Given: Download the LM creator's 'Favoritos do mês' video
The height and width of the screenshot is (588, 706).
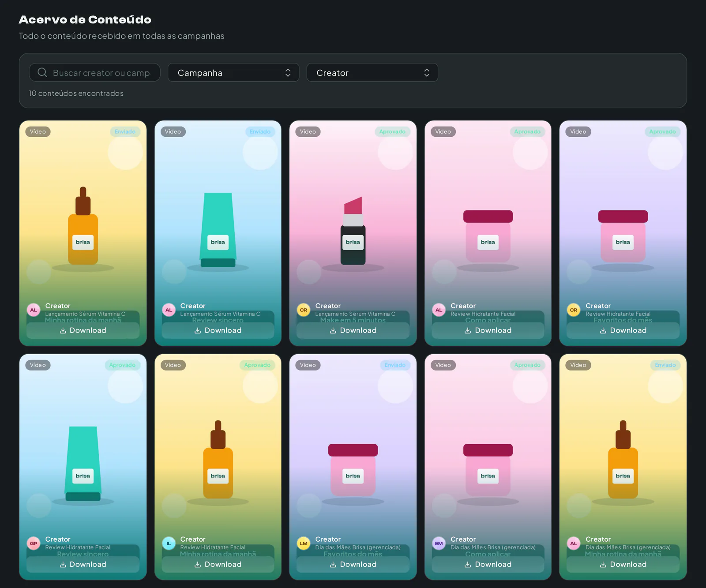Looking at the screenshot, I should coord(353,564).
